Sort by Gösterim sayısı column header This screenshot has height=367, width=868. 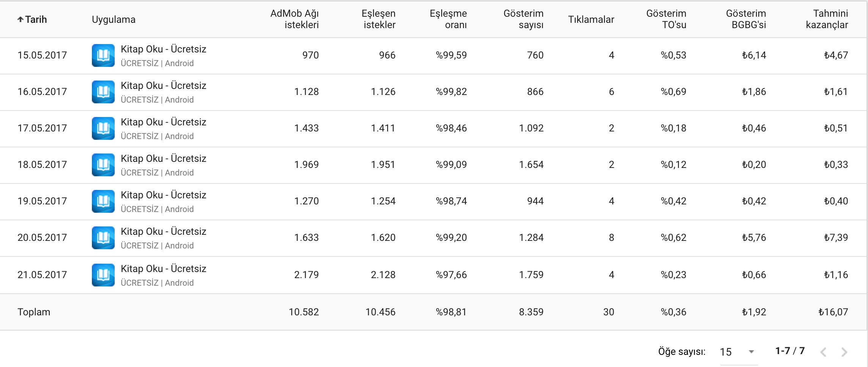click(x=523, y=19)
